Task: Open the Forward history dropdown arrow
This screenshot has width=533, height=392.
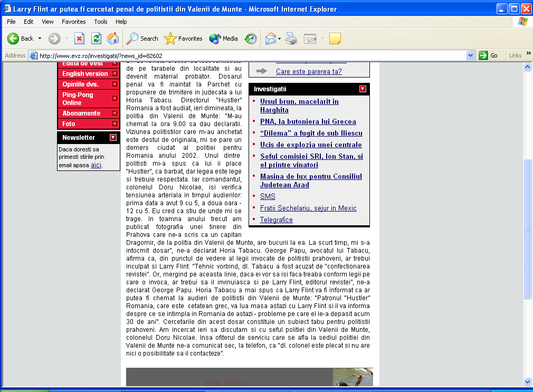Action: click(x=66, y=39)
